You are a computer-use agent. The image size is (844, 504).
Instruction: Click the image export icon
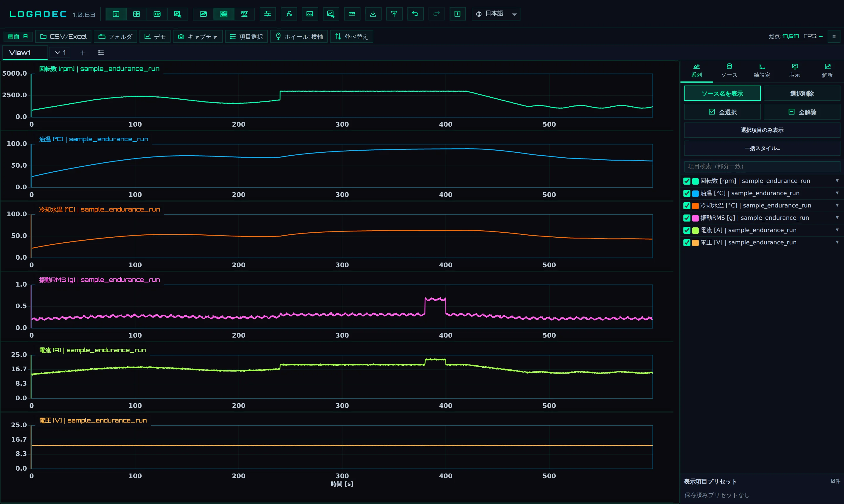point(310,14)
